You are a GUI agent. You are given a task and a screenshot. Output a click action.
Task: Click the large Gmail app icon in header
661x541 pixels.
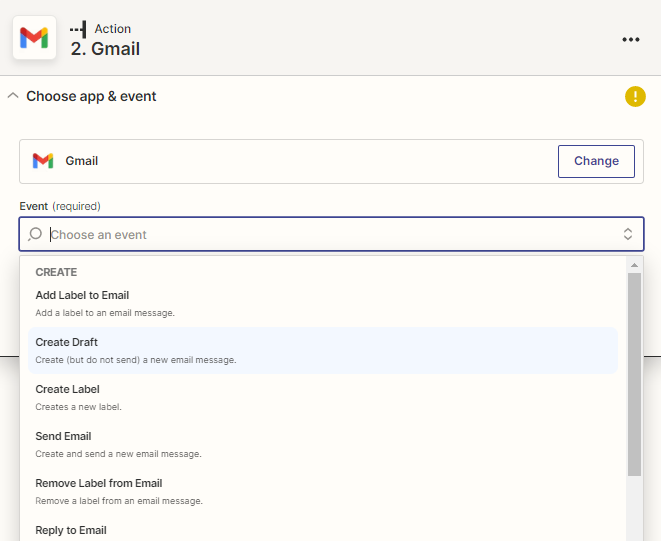pyautogui.click(x=34, y=38)
